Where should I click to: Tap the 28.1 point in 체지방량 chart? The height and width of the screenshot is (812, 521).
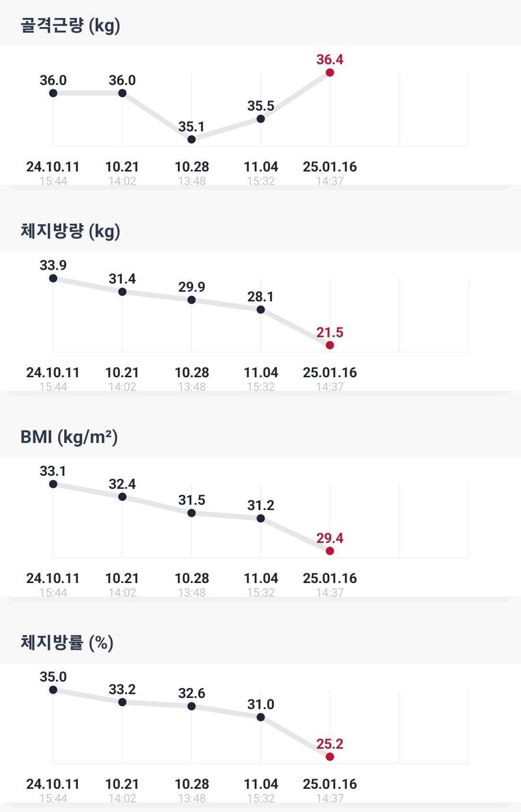pyautogui.click(x=261, y=310)
